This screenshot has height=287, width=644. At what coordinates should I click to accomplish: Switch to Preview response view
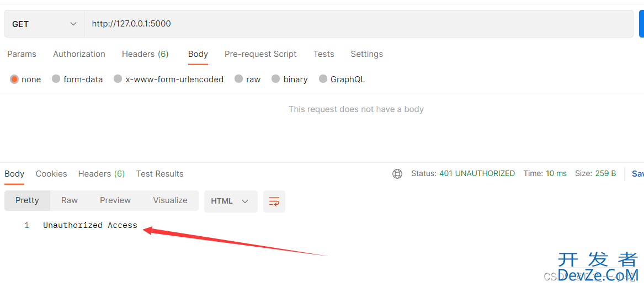[115, 200]
